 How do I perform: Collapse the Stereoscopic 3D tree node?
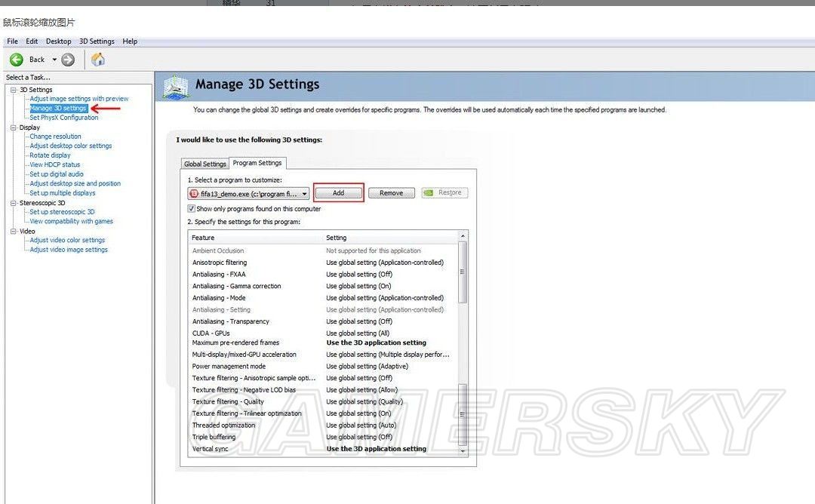(x=14, y=203)
